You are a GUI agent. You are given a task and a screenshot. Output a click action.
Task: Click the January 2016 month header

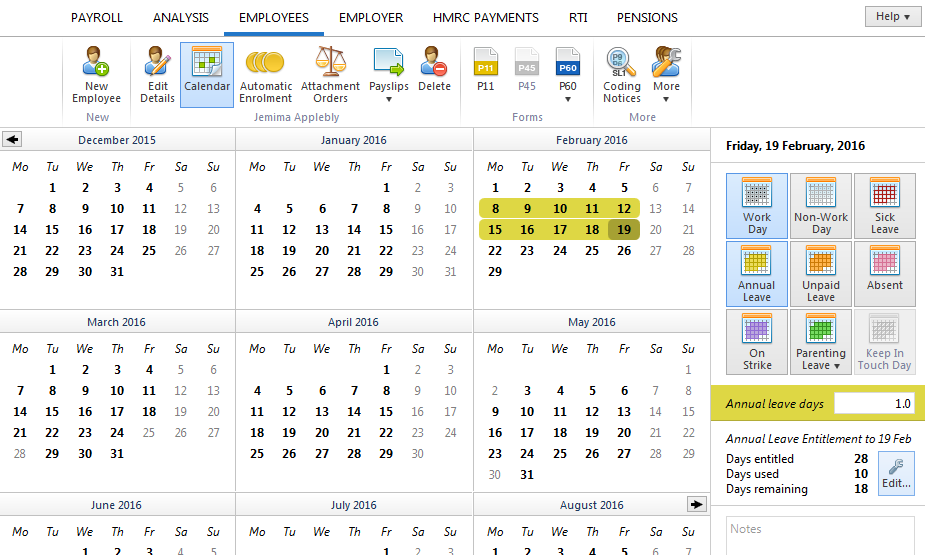pos(354,140)
